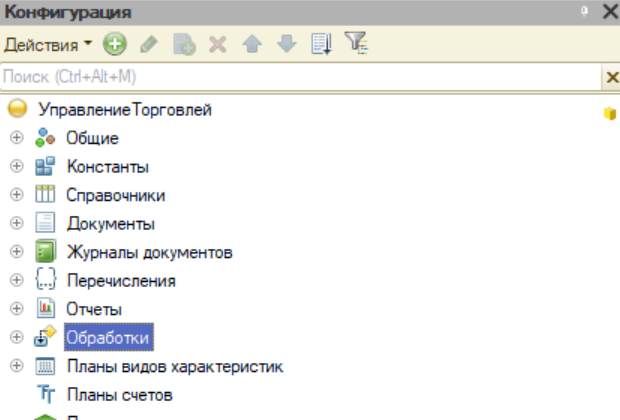Viewport: 620px width, 420px height.
Task: Click the pencil Edit icon
Action: (x=149, y=44)
